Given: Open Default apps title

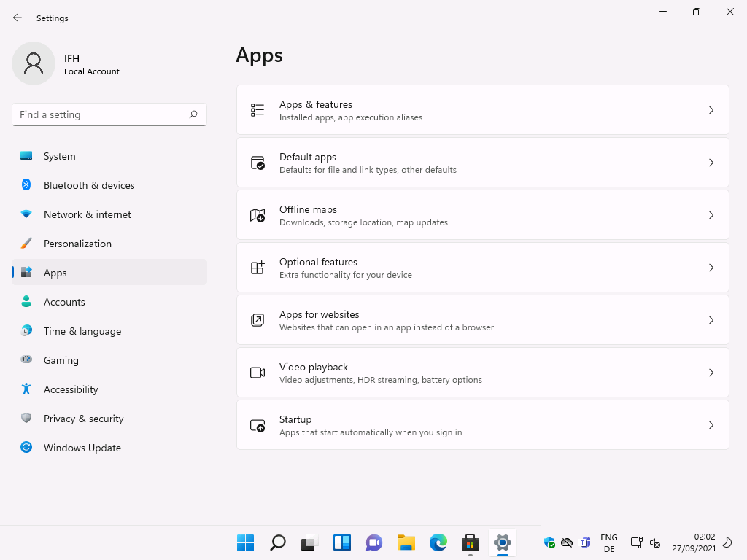Looking at the screenshot, I should [x=308, y=157].
